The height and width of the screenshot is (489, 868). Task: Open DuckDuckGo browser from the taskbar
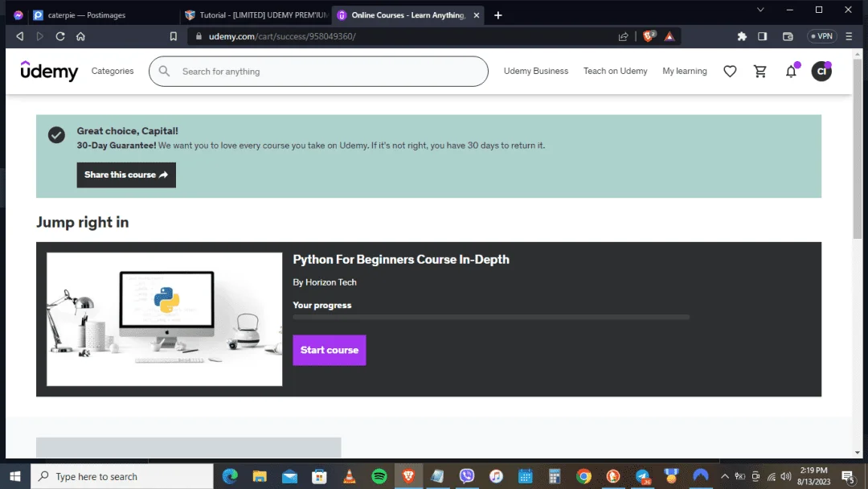[x=612, y=476]
